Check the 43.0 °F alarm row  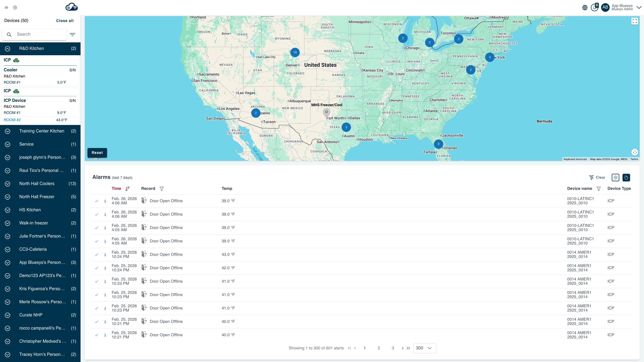[97, 254]
